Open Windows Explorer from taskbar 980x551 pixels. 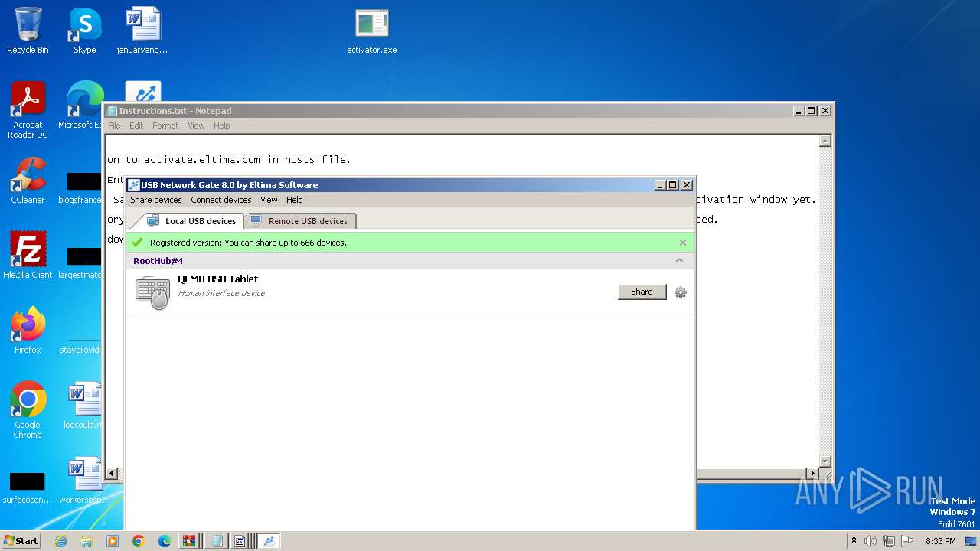click(87, 541)
